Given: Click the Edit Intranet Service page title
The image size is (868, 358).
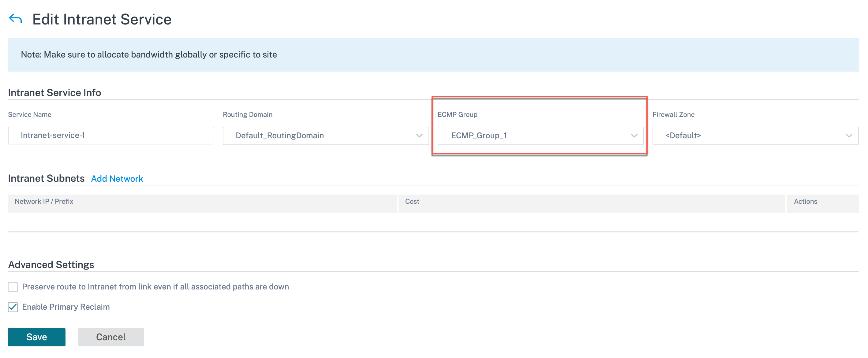Looking at the screenshot, I should tap(102, 19).
